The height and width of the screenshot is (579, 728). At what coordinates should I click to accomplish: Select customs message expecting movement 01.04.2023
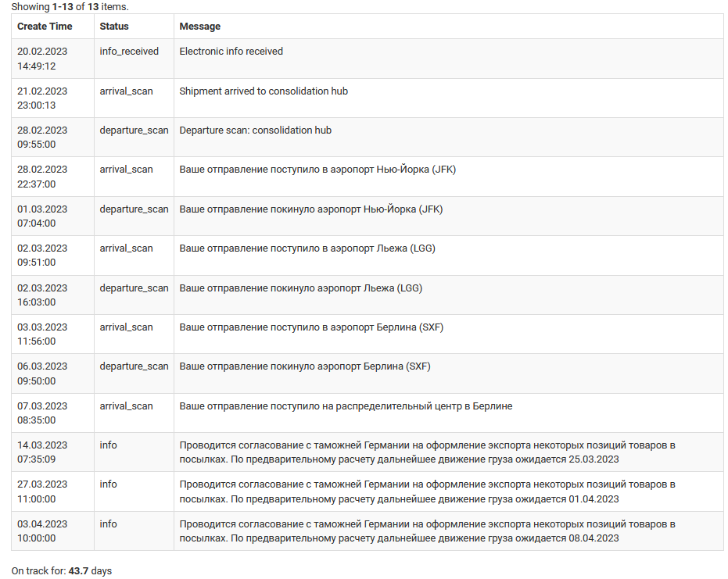[427, 491]
